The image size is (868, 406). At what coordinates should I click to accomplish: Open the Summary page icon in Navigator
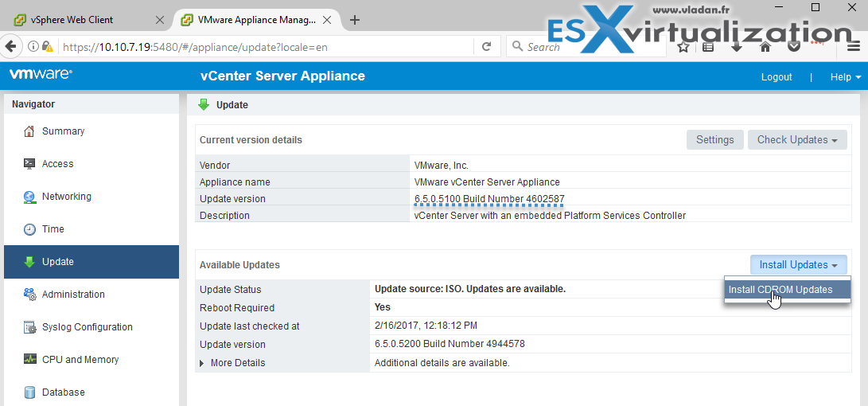pos(29,131)
